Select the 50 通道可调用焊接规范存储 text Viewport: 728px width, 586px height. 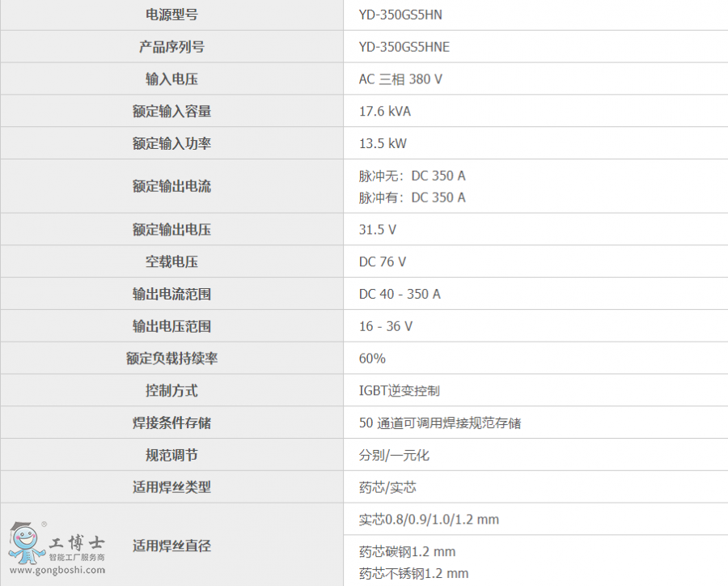click(x=439, y=423)
